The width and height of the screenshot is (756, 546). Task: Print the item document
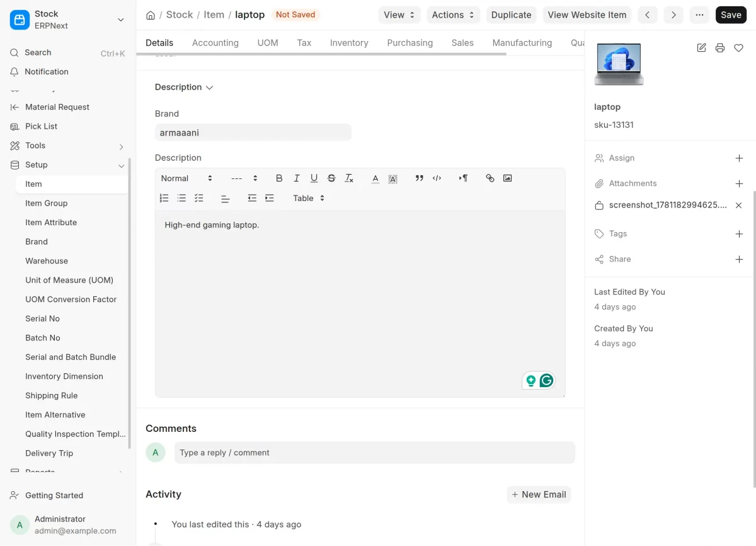pos(720,48)
